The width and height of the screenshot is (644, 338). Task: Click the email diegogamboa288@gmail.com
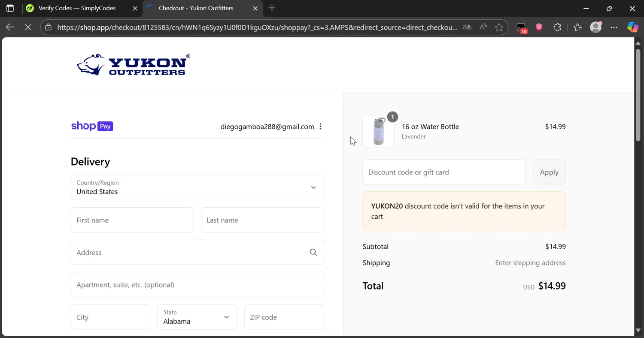coord(267,127)
